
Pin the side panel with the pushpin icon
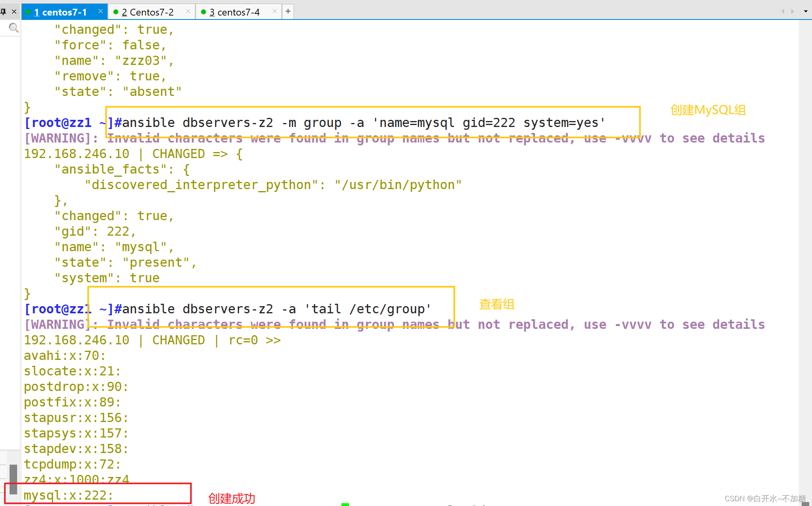[x=3, y=12]
